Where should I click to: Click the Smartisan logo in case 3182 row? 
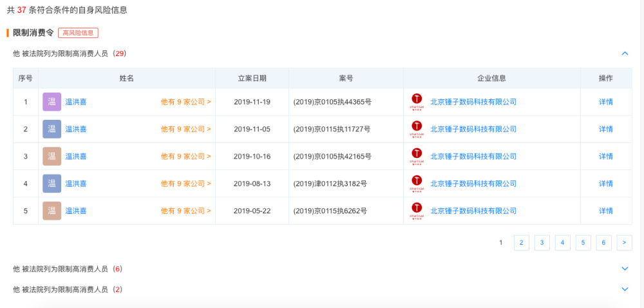(417, 184)
